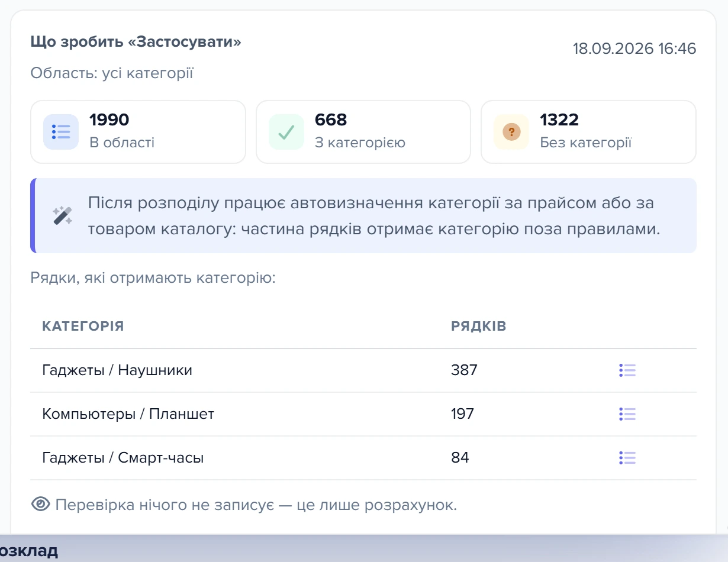Click the Компьютеры / Планшет category cell

pyautogui.click(x=128, y=414)
